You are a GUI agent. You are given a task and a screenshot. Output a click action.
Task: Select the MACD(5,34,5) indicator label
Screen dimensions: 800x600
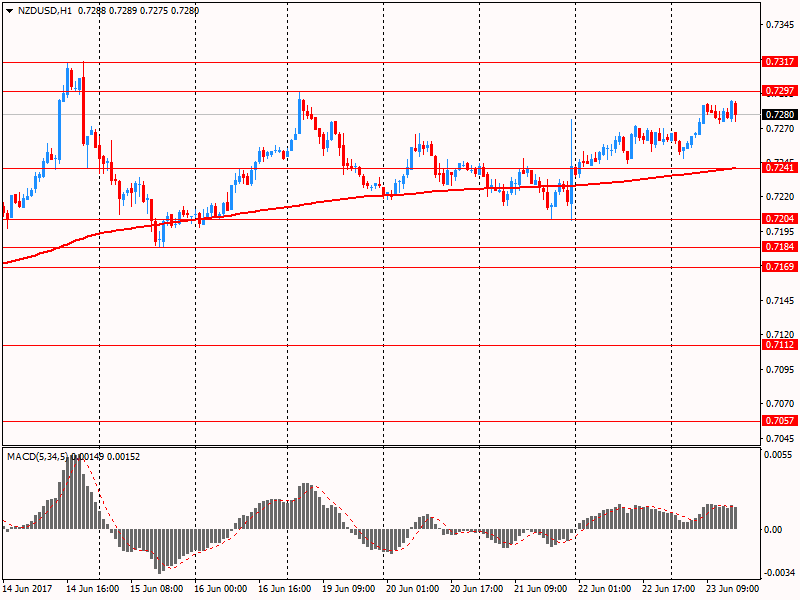[x=37, y=457]
